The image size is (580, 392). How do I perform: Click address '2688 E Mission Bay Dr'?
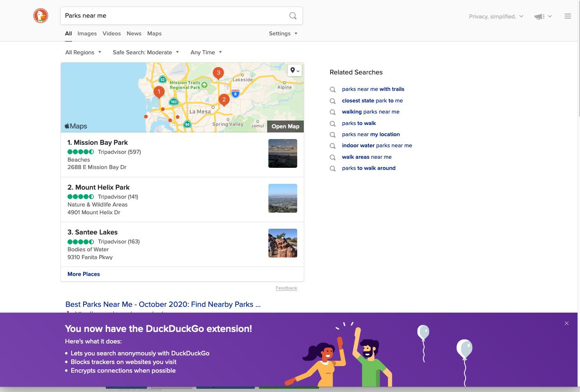pos(97,167)
